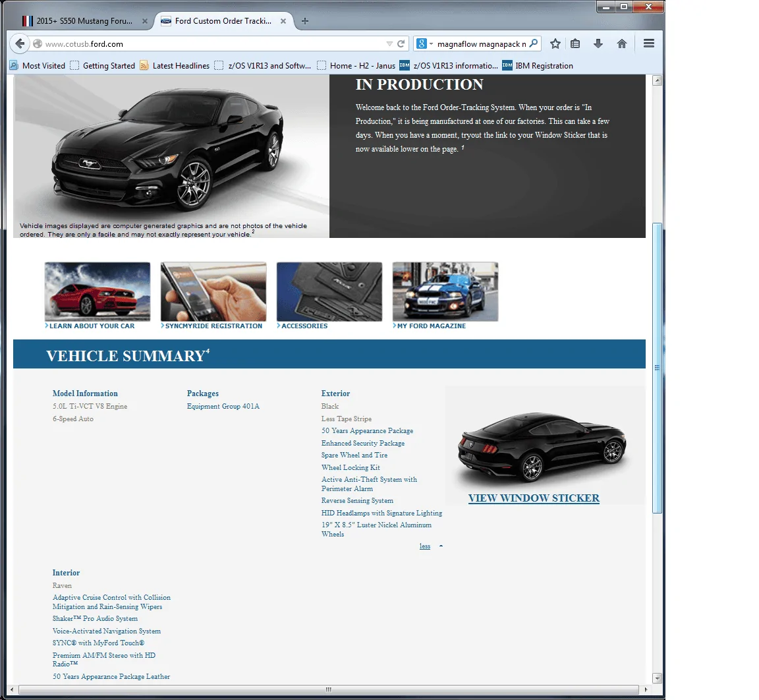Image resolution: width=759 pixels, height=700 pixels.
Task: Open Enhanced Security Package link
Action: [363, 443]
